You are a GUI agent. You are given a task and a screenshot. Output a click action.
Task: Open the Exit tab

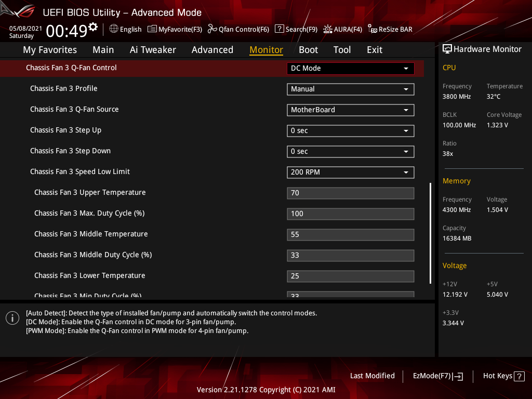click(x=375, y=50)
